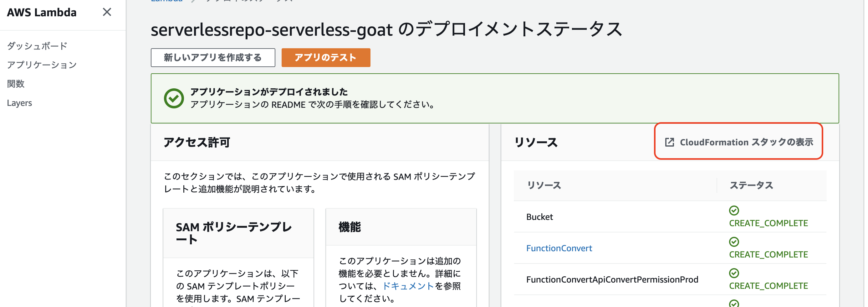Open アプリケーション in the sidebar
The width and height of the screenshot is (868, 307).
coord(42,65)
